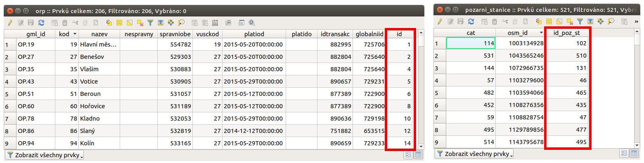Screen dimensions: 644x163
Task: Select features by expression in orp window
Action: [x=109, y=23]
